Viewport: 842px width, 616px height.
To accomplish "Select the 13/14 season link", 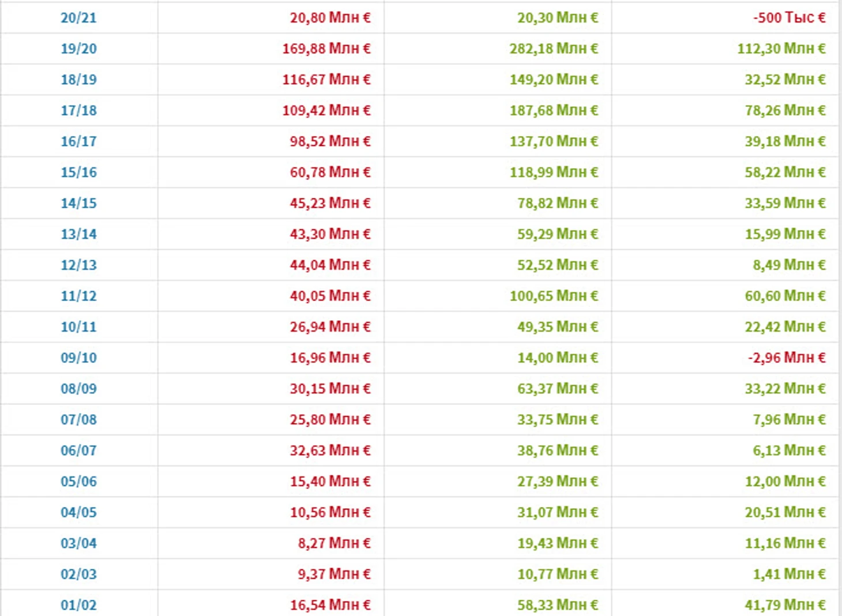I will point(78,234).
